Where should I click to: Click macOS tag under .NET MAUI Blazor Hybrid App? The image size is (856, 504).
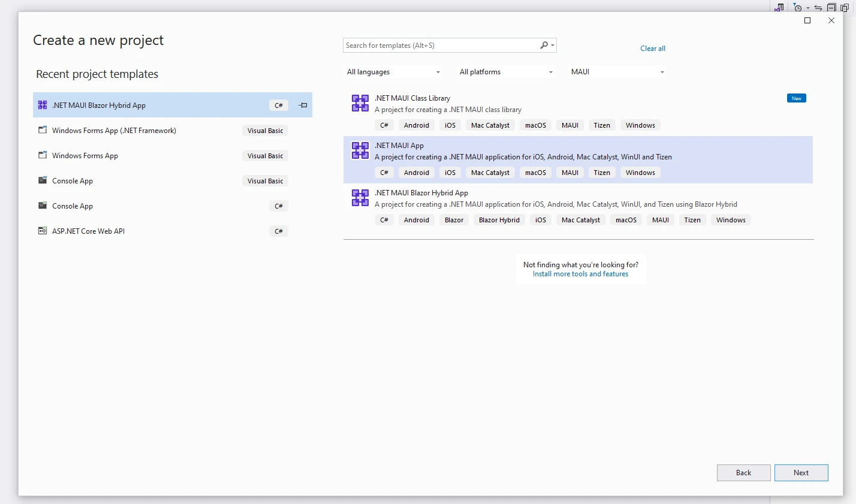[x=626, y=220]
